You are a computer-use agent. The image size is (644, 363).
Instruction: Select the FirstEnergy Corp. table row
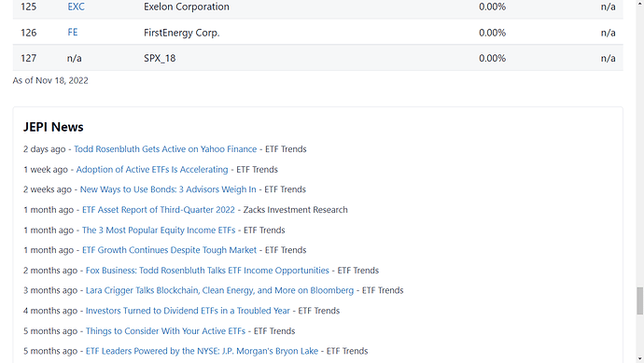(x=318, y=33)
